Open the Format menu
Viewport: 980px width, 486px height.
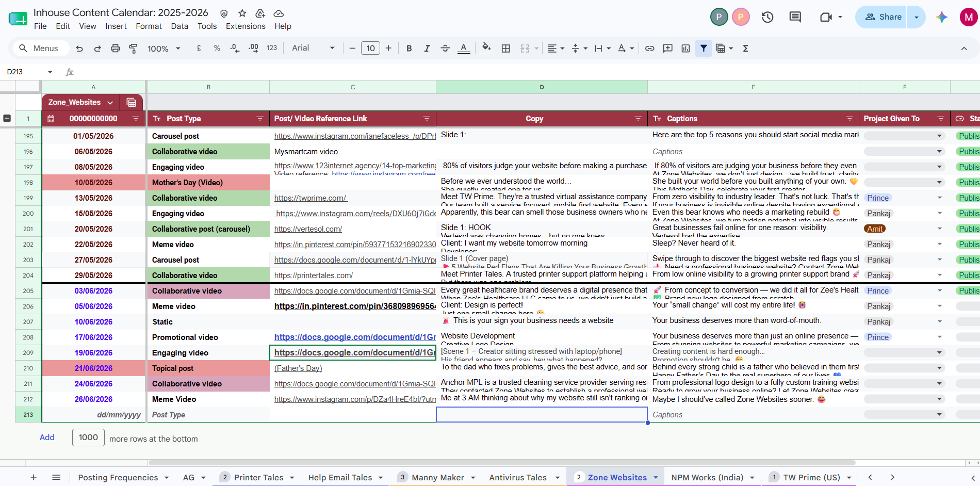coord(149,26)
